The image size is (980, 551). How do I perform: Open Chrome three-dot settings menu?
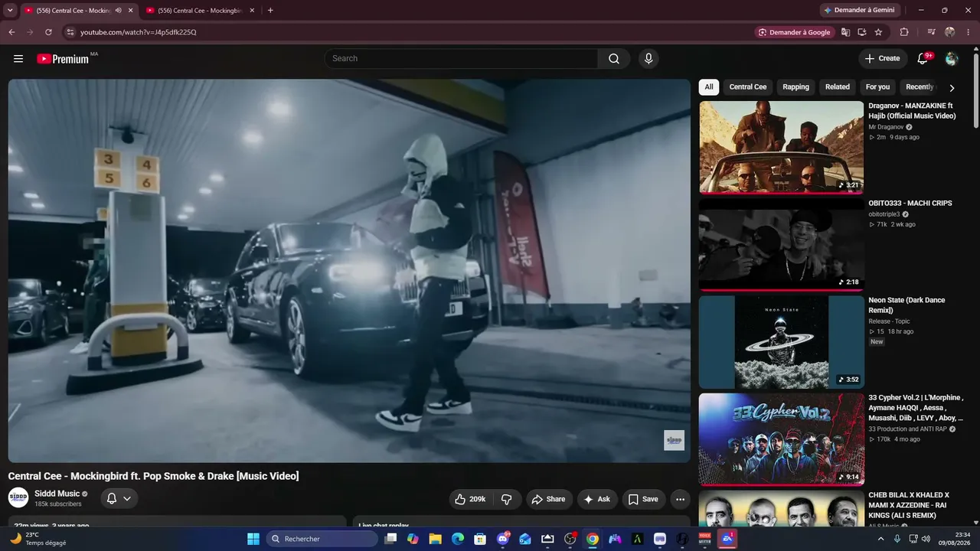click(969, 32)
